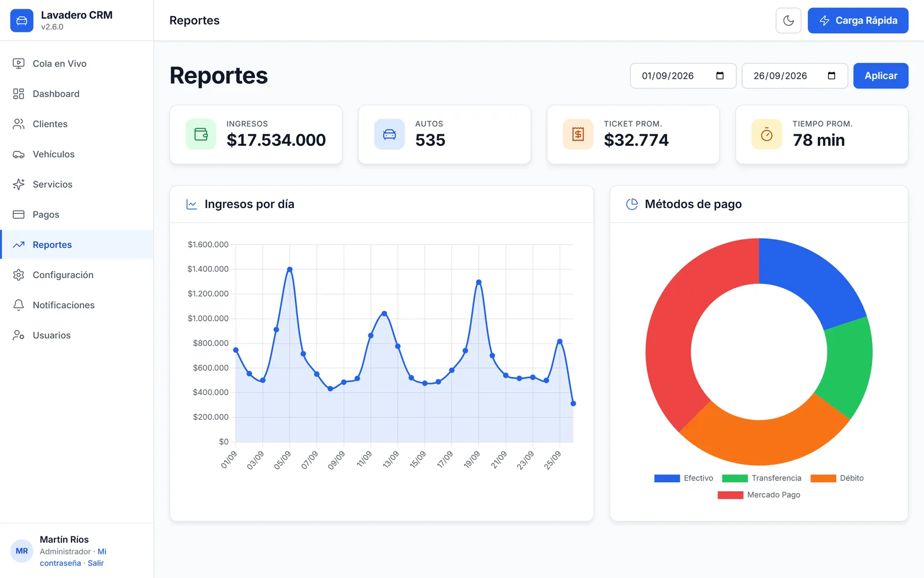Click orange Débito donut segment
924x578 pixels.
coord(765,441)
